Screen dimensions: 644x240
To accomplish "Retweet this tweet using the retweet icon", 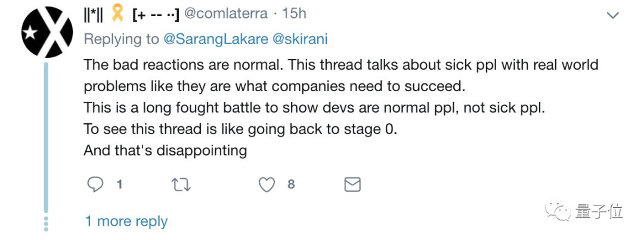I will tap(181, 185).
